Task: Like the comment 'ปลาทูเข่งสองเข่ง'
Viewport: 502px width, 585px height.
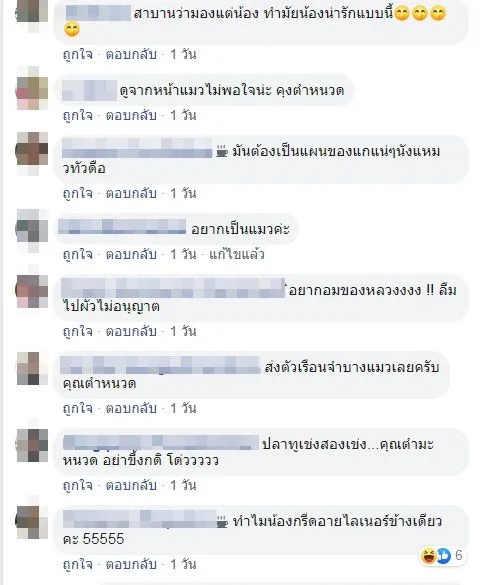Action: [x=78, y=485]
